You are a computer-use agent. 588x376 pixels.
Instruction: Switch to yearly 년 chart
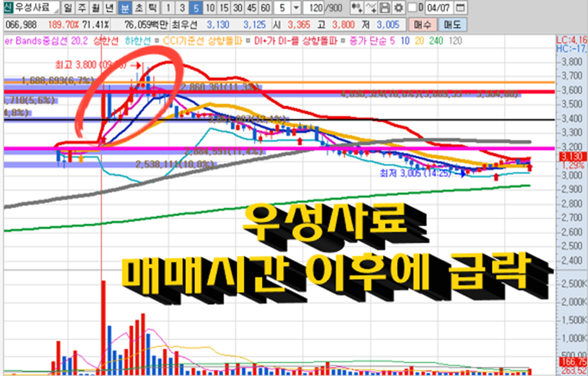click(109, 7)
